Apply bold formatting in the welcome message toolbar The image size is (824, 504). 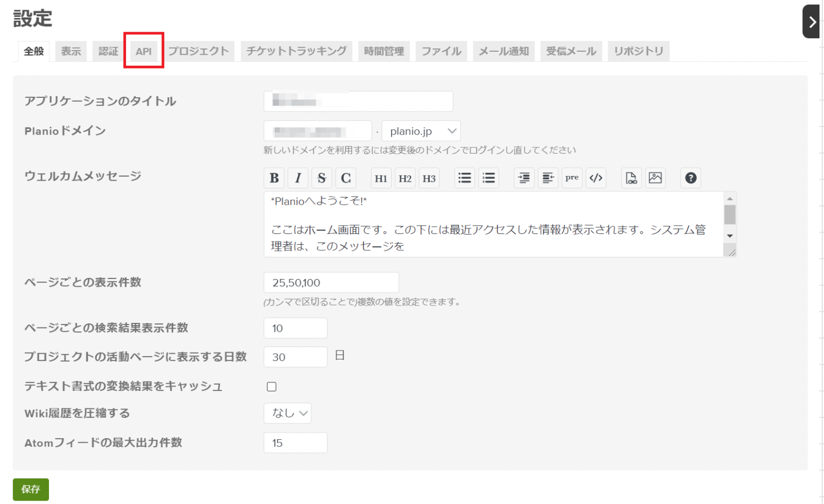point(274,178)
